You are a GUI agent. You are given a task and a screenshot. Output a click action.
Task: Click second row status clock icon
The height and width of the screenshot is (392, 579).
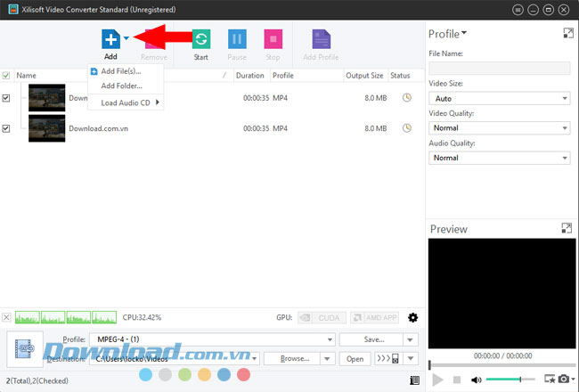click(x=407, y=128)
